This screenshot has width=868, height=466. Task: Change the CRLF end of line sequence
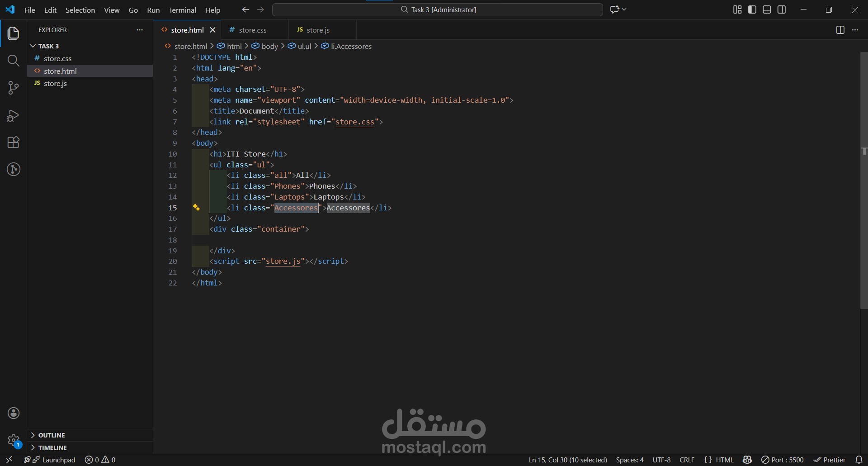click(687, 460)
